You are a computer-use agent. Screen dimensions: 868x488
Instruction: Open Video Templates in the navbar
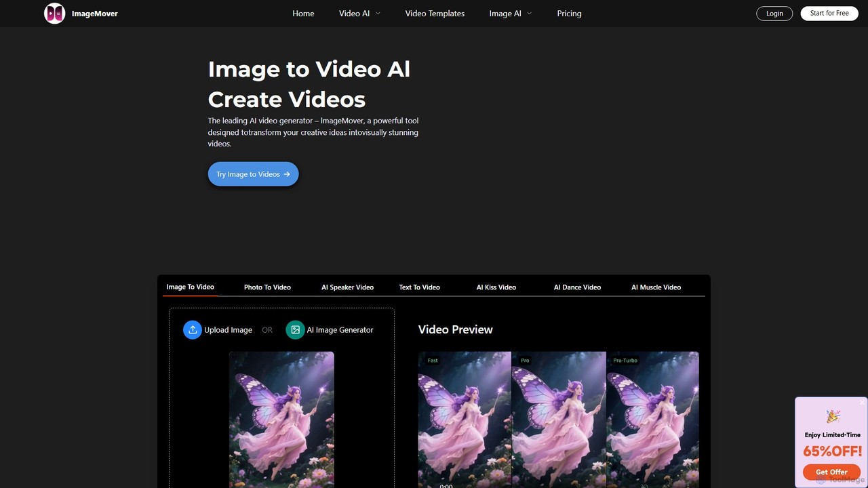[x=435, y=14]
